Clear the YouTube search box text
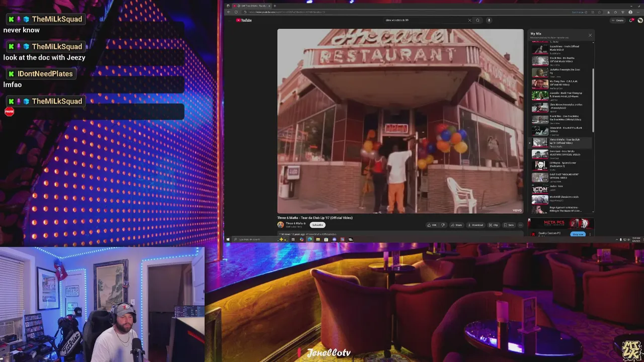 (x=469, y=20)
